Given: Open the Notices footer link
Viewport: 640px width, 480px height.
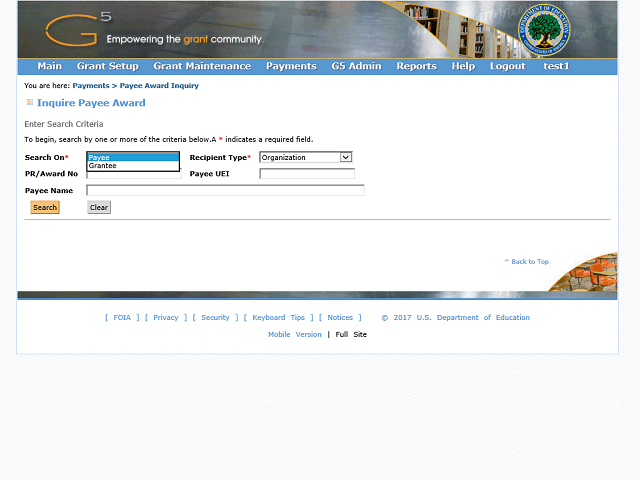Looking at the screenshot, I should coord(340,318).
